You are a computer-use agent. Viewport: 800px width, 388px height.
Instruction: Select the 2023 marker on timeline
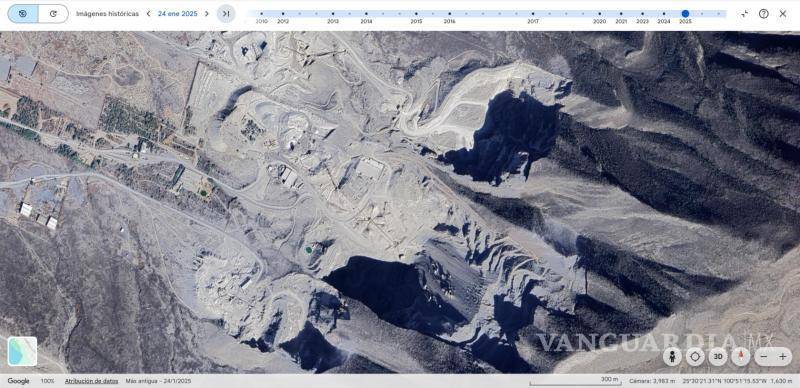(x=642, y=14)
